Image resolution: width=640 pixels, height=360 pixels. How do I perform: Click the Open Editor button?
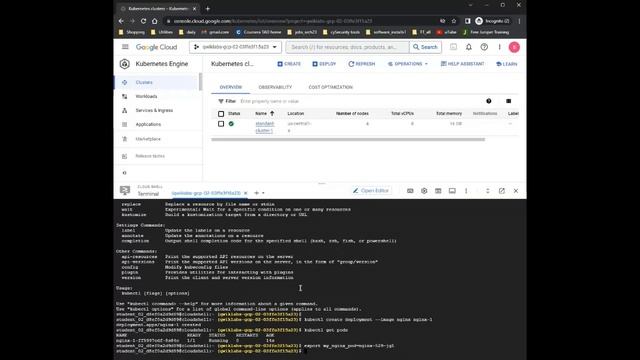(371, 191)
